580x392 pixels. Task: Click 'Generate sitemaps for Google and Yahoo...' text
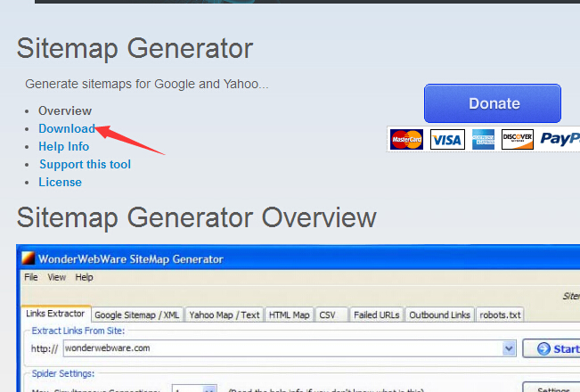(x=146, y=84)
